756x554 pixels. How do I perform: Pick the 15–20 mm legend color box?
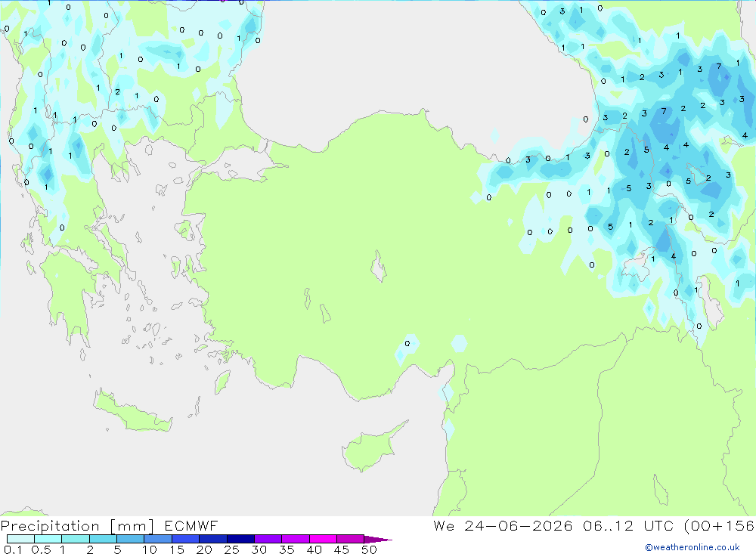click(x=186, y=539)
